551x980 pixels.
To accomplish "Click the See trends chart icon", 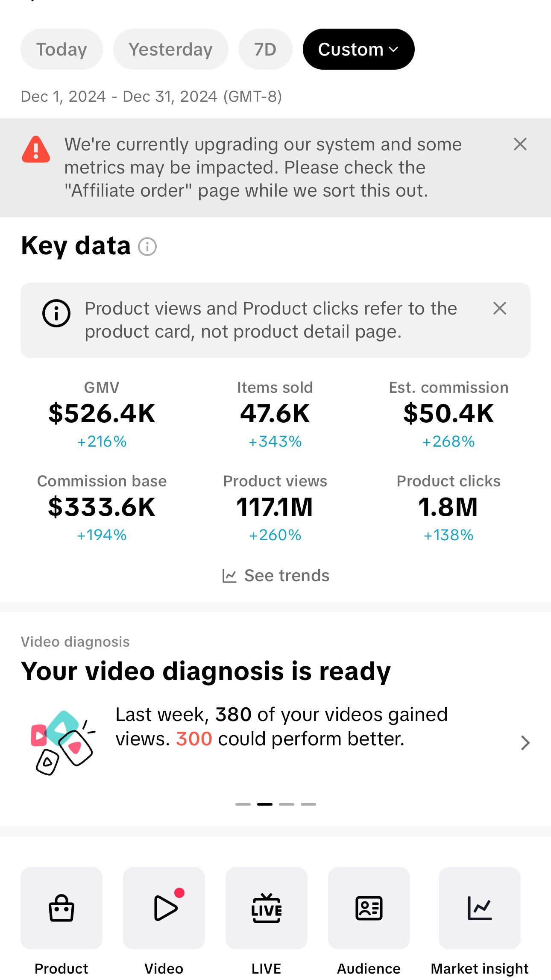I will 229,575.
